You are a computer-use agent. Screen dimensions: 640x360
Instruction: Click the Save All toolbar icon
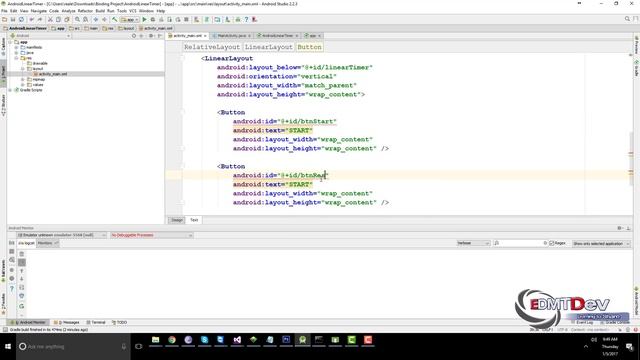pos(13,19)
